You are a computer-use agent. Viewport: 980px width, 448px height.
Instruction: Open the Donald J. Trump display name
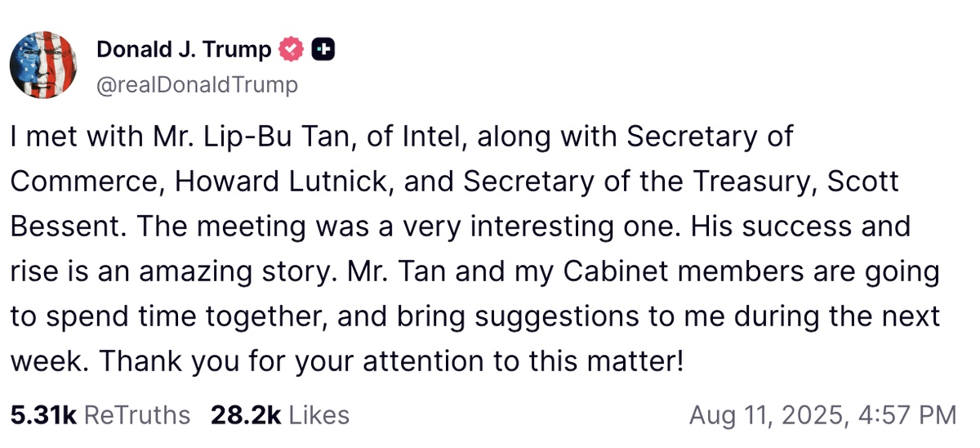[x=184, y=50]
